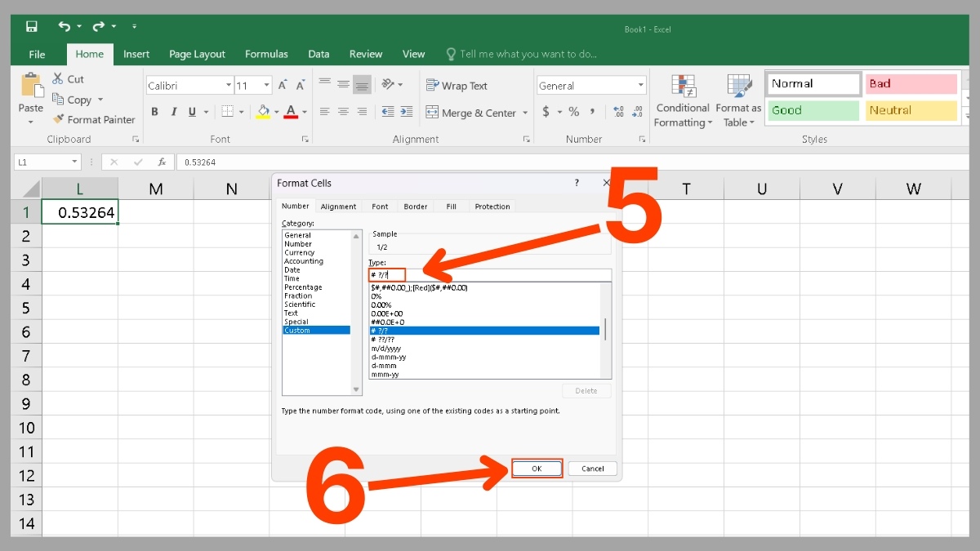Click the Increase Decimal icon

click(617, 112)
